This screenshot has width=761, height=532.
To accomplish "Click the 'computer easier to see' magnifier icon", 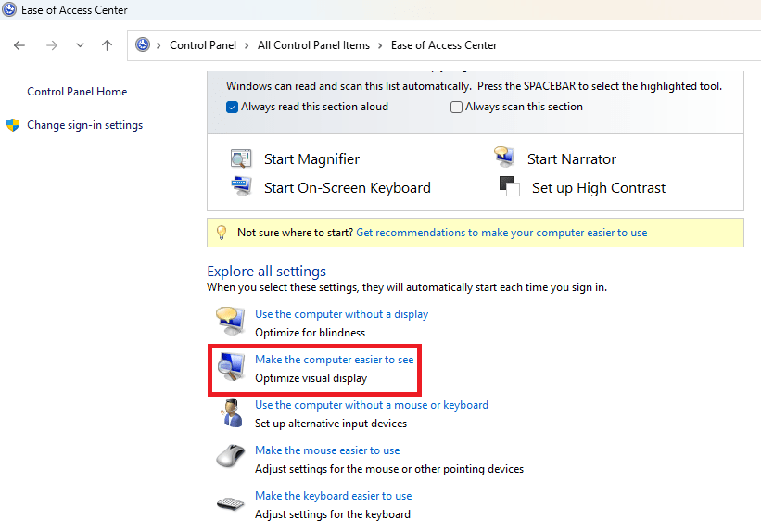I will [231, 367].
